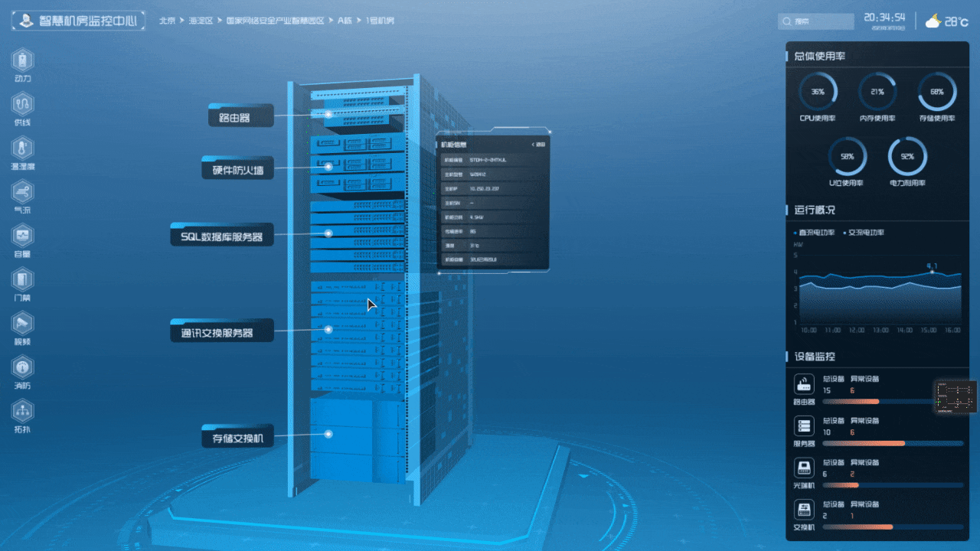The width and height of the screenshot is (980, 551).
Task: Click the 交换机 device monitor icon
Action: (x=804, y=510)
